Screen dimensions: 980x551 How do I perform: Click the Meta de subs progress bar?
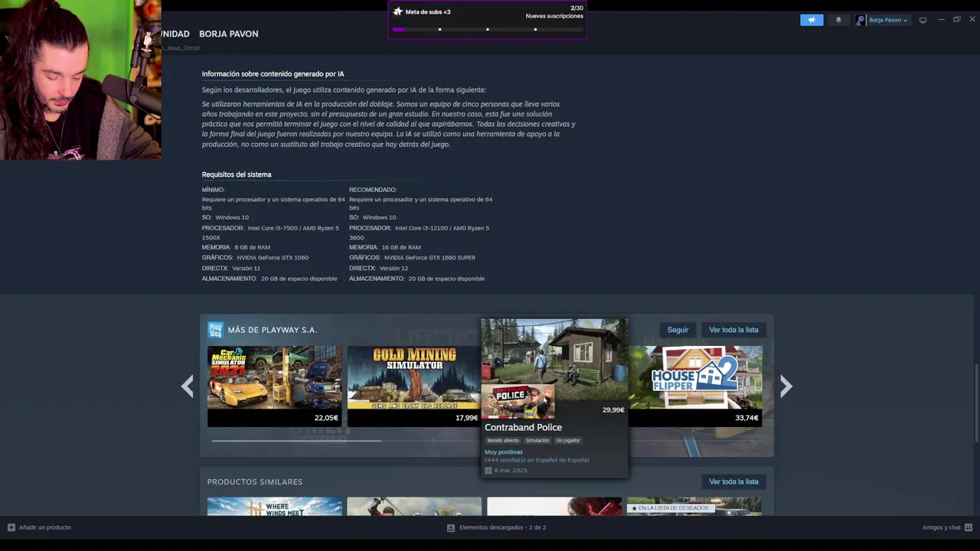tap(487, 29)
